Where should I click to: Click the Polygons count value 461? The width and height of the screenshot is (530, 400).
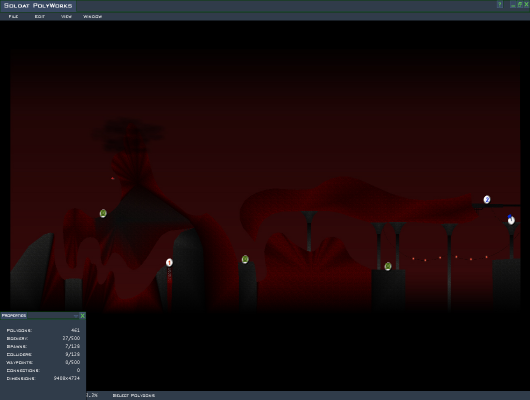pyautogui.click(x=75, y=330)
